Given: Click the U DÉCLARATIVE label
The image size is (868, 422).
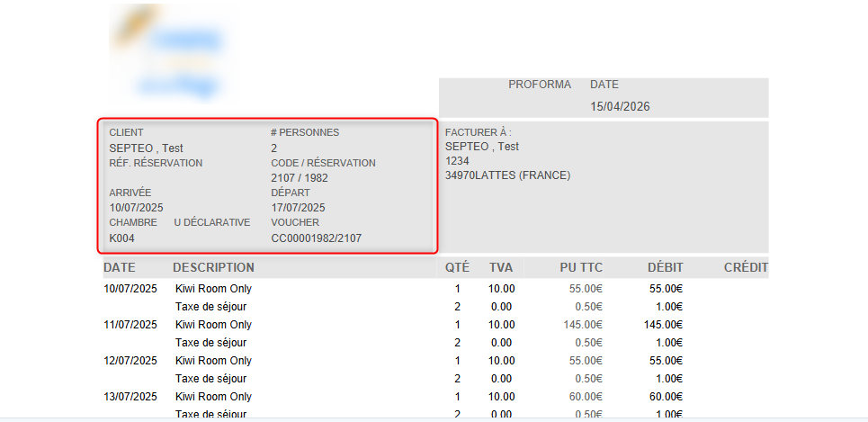Looking at the screenshot, I should coord(211,222).
